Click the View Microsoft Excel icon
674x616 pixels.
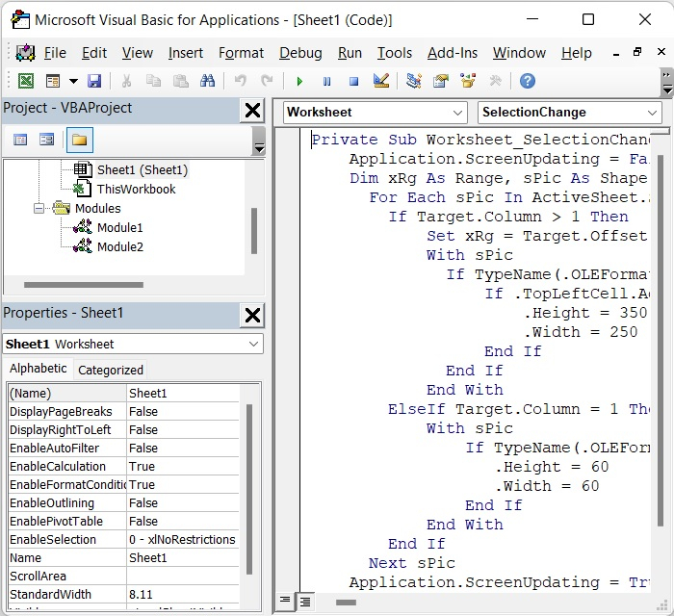[x=26, y=82]
